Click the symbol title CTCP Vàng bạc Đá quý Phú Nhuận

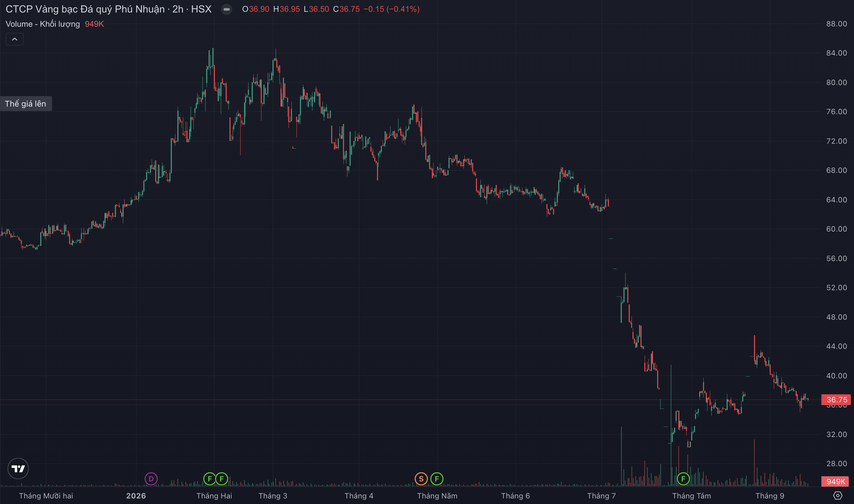(x=85, y=9)
